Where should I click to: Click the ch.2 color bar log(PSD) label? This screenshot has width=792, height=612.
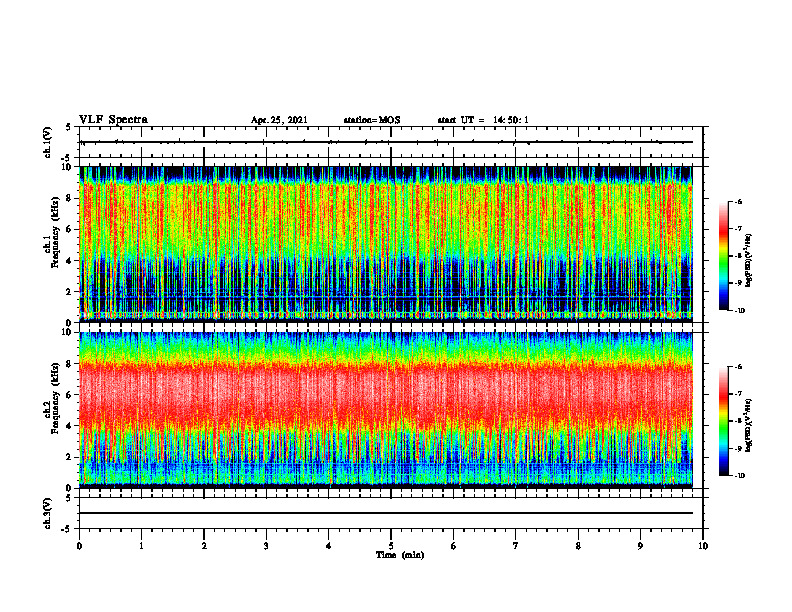coord(749,425)
